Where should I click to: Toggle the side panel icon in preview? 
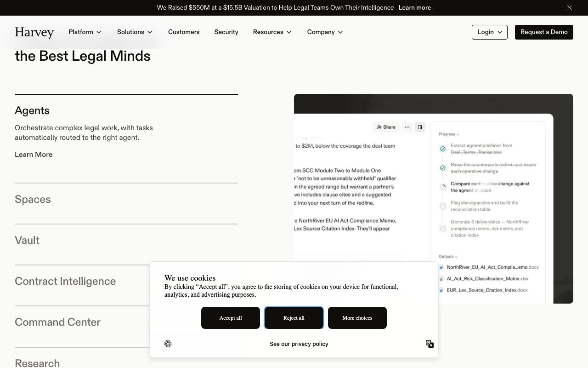(420, 127)
